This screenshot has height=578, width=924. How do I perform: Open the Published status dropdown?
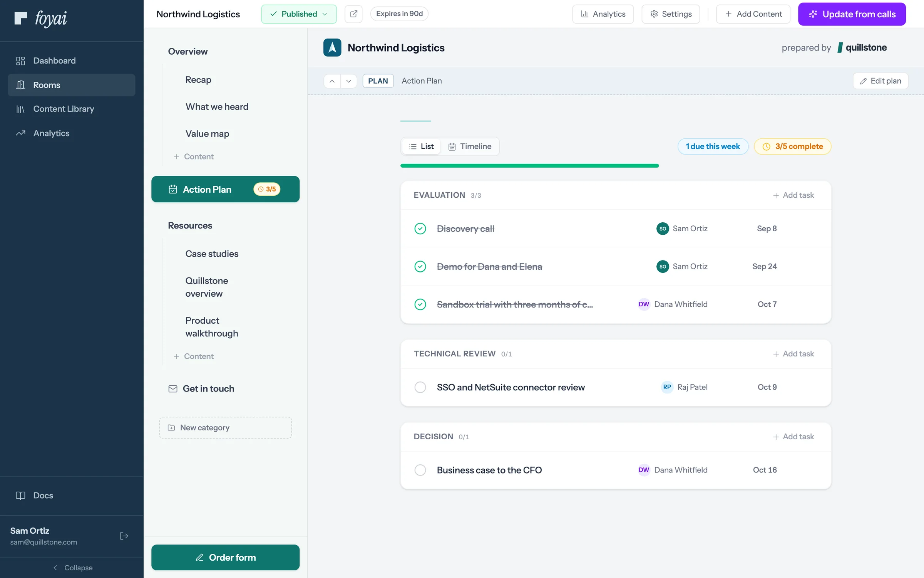click(x=299, y=14)
